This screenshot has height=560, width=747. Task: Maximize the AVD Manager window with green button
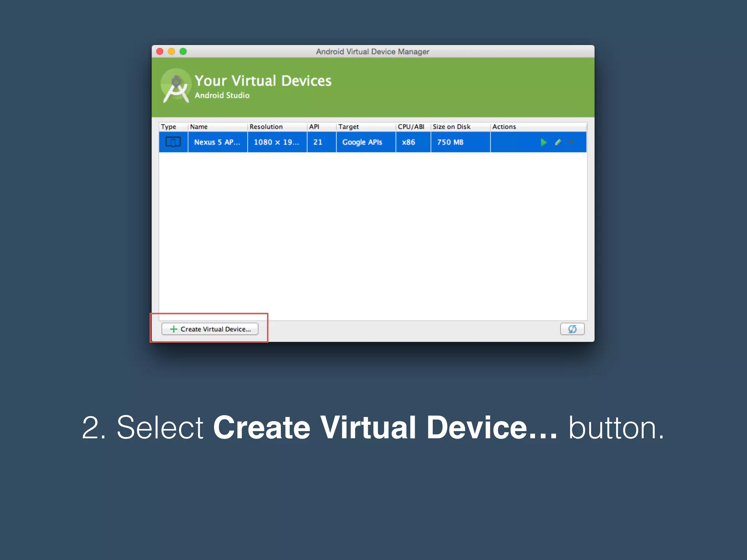pyautogui.click(x=183, y=51)
